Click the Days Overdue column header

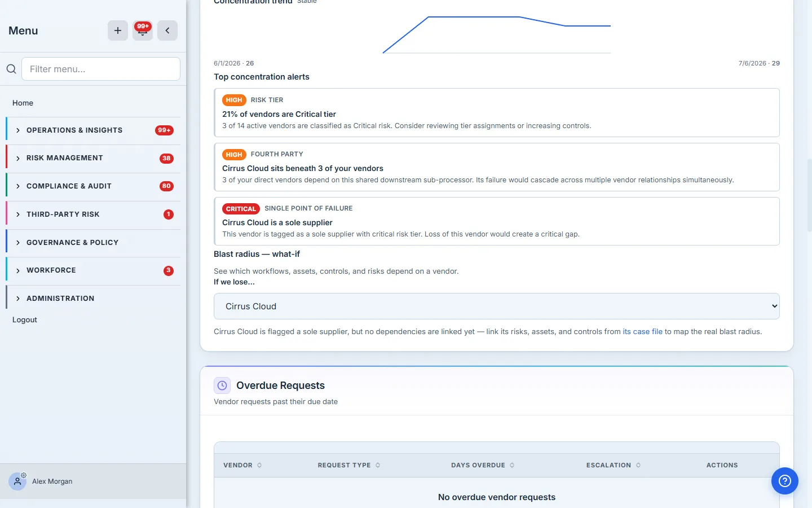478,465
